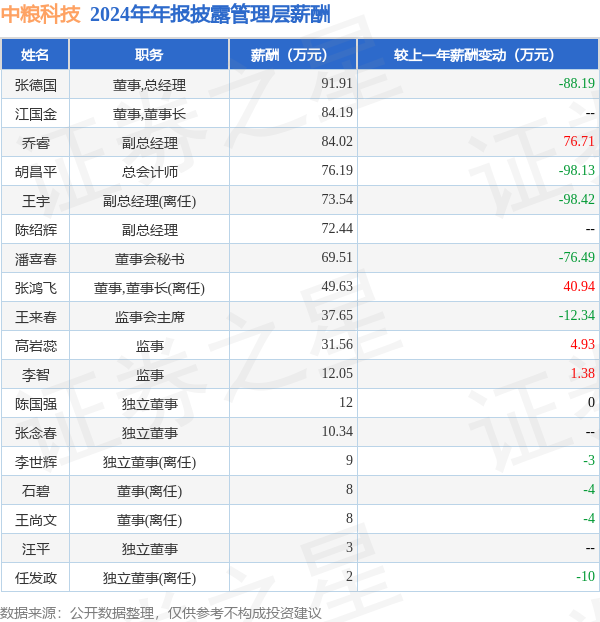
Task: Click the 总会计师 position cell
Action: [149, 172]
